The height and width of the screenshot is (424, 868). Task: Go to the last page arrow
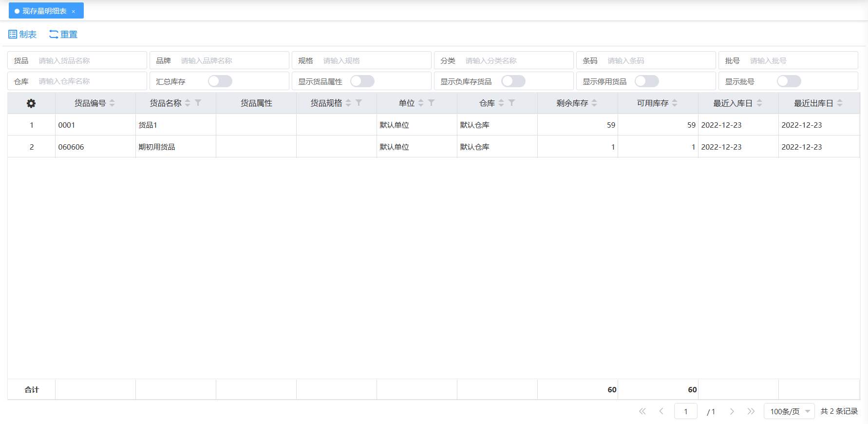tap(751, 411)
